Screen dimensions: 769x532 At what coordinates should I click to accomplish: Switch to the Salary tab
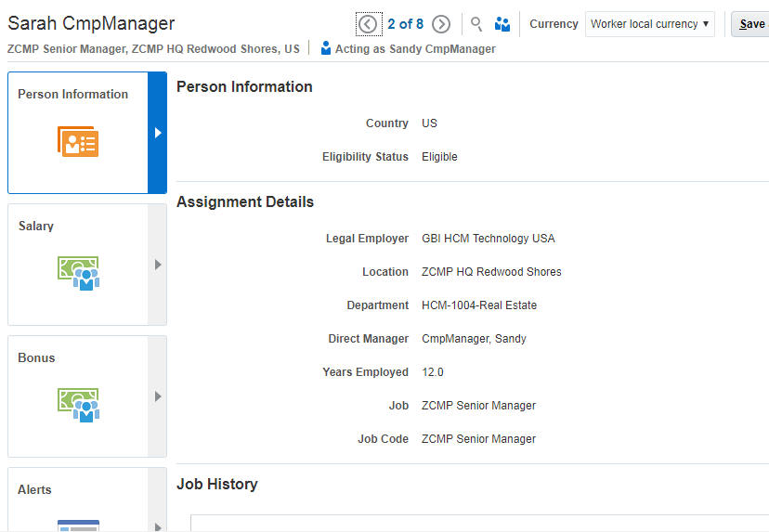coord(36,226)
